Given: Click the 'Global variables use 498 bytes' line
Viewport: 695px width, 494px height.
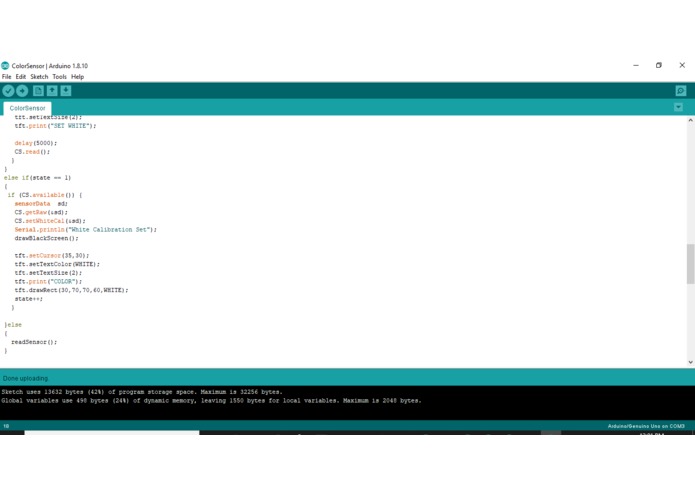Looking at the screenshot, I should tap(211, 401).
